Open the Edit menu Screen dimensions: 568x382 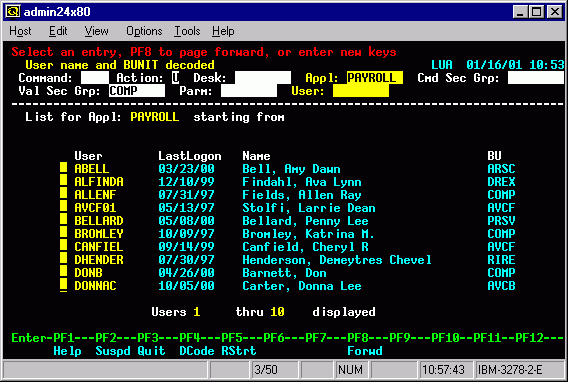(x=58, y=31)
